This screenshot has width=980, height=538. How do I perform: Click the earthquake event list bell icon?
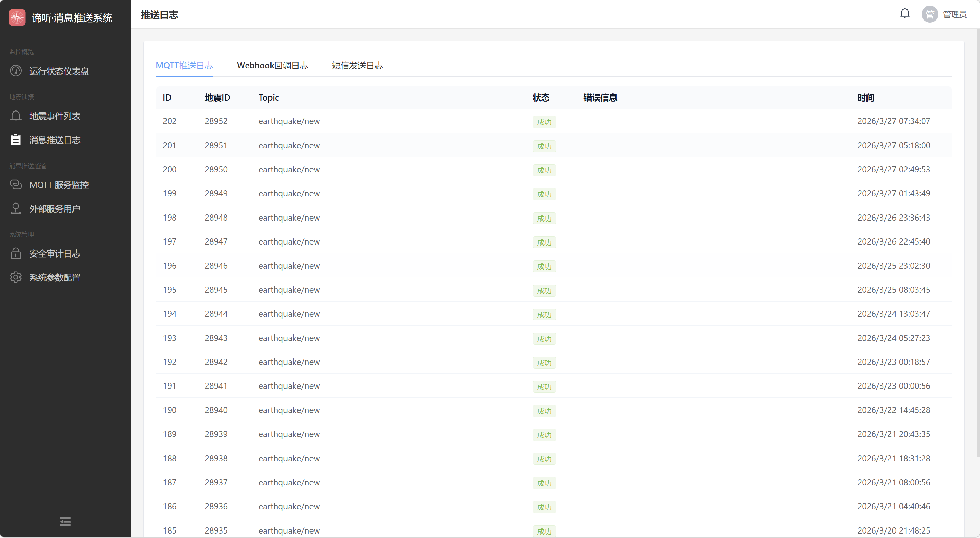[x=16, y=116]
